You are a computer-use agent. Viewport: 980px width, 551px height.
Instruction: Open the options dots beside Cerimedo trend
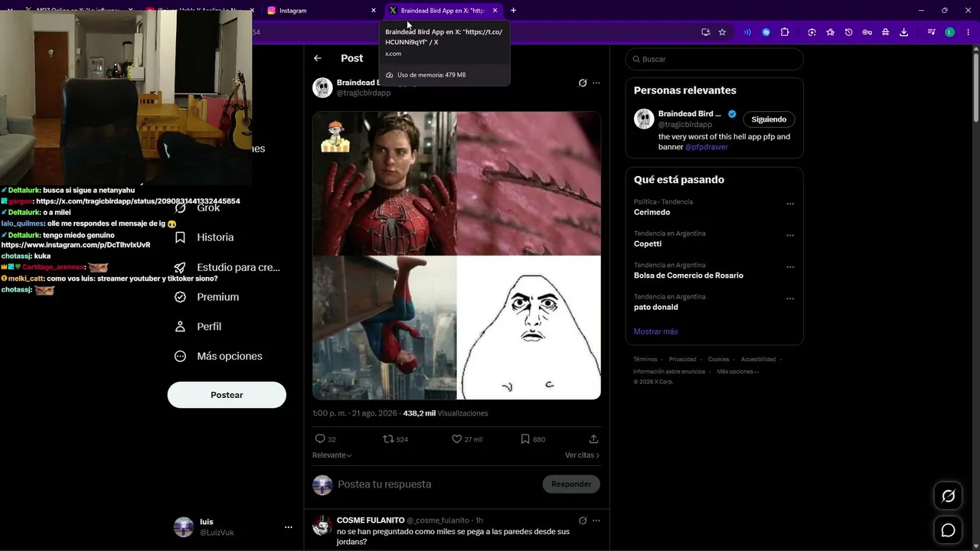tap(790, 204)
